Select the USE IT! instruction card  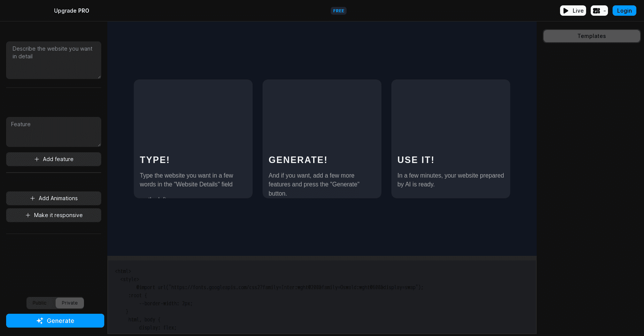[451, 139]
